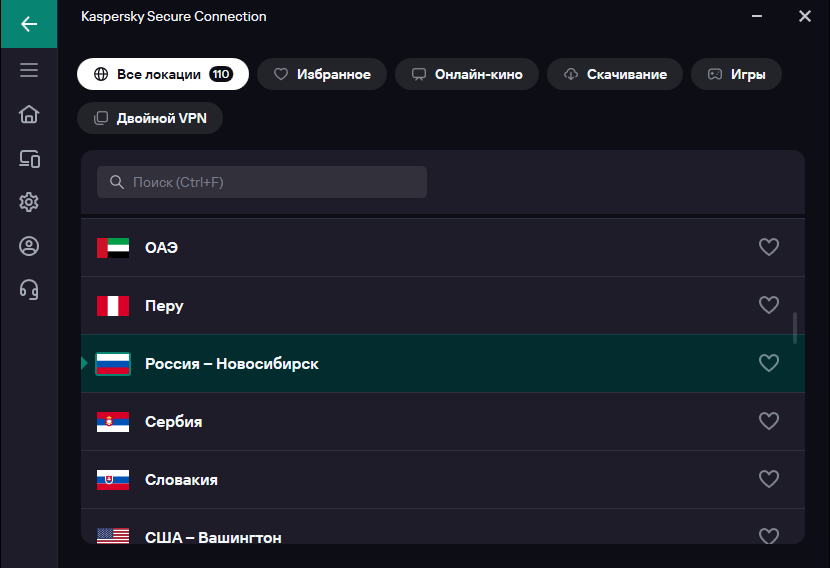
Task: Open the hamburger menu in sidebar
Action: point(29,70)
